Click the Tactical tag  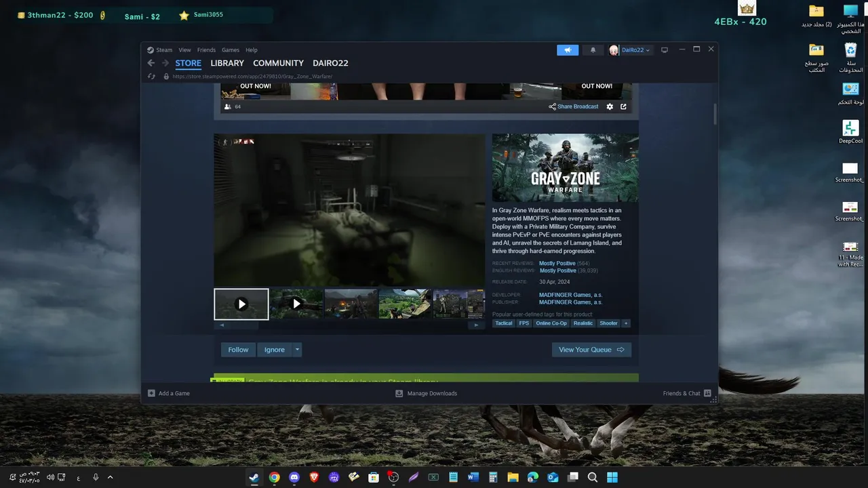(504, 323)
